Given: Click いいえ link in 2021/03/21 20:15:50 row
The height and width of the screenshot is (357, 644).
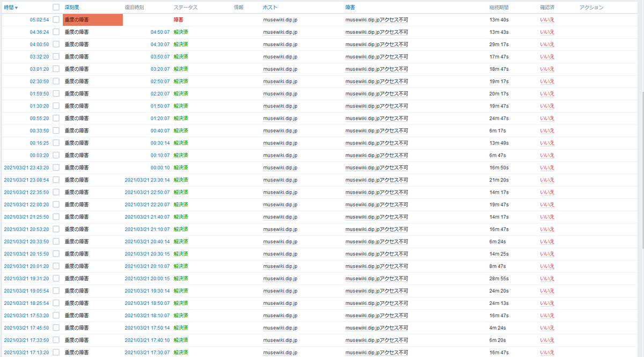Looking at the screenshot, I should click(x=547, y=254).
